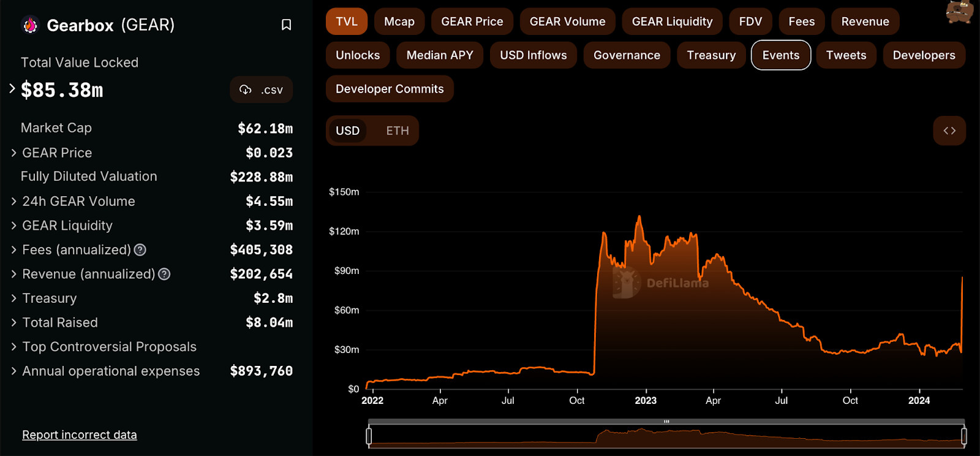The height and width of the screenshot is (456, 980).
Task: Switch chart denomination to ETH
Action: (x=397, y=131)
